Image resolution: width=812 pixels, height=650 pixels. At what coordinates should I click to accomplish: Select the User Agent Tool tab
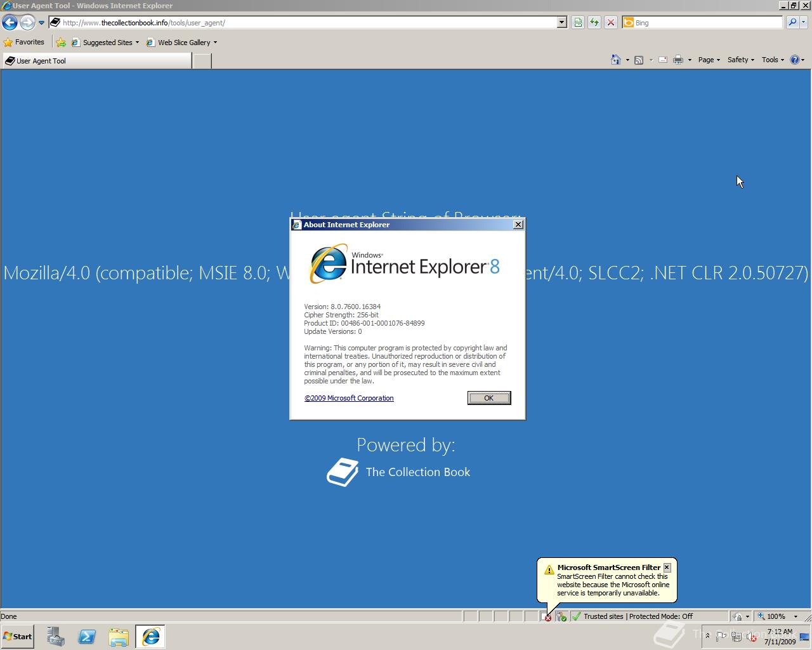[96, 61]
